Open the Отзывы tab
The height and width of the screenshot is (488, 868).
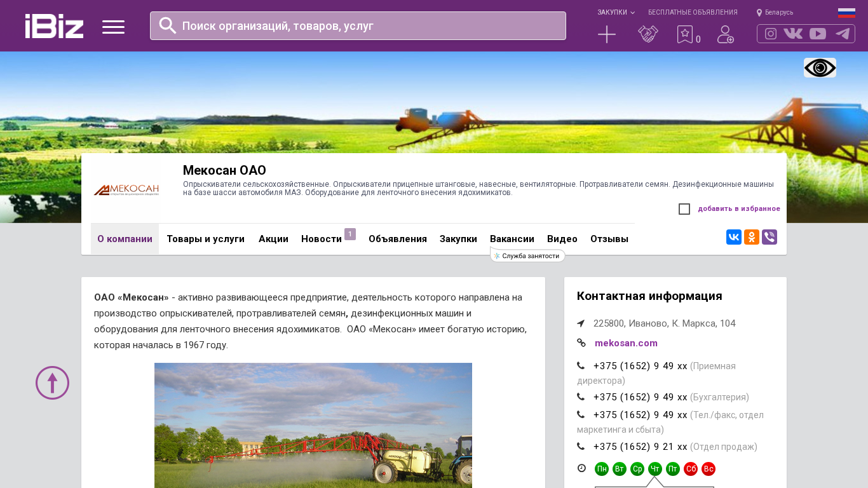pos(609,239)
